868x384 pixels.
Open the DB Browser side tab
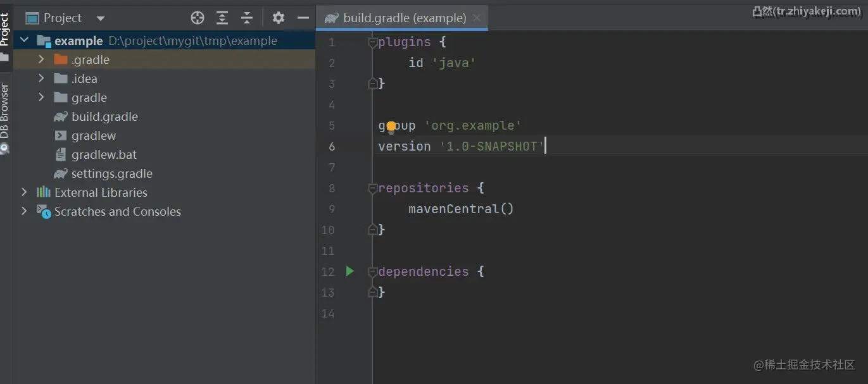click(5, 111)
